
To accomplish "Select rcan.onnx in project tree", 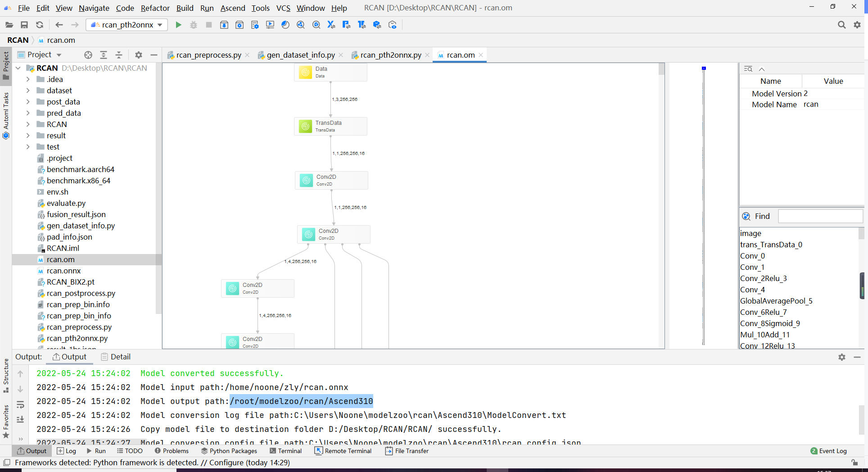I will point(64,271).
